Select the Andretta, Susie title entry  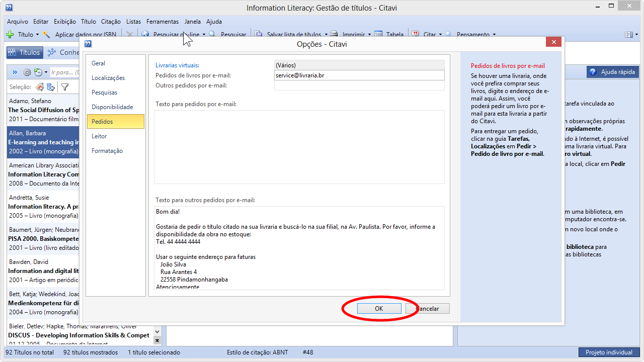43,207
